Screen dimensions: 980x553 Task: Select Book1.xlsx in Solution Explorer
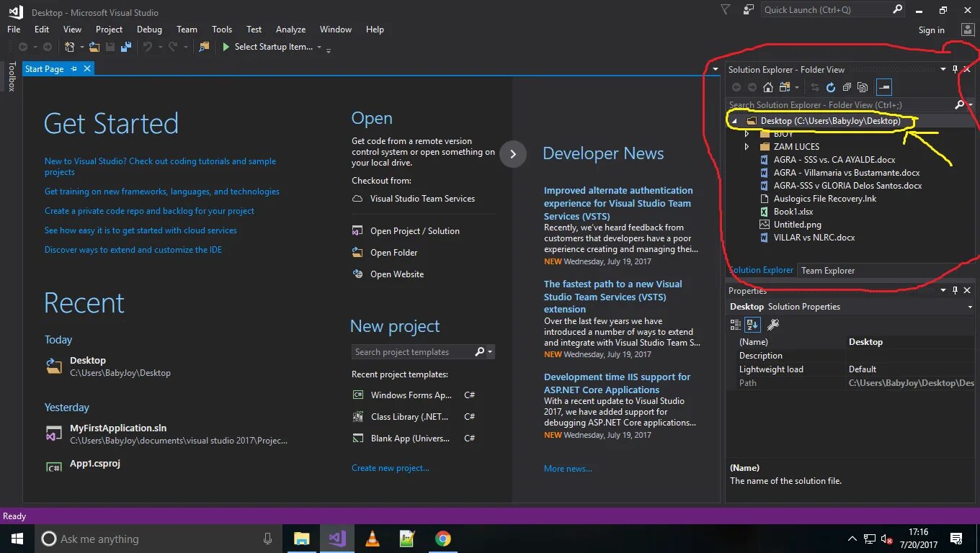pyautogui.click(x=793, y=212)
